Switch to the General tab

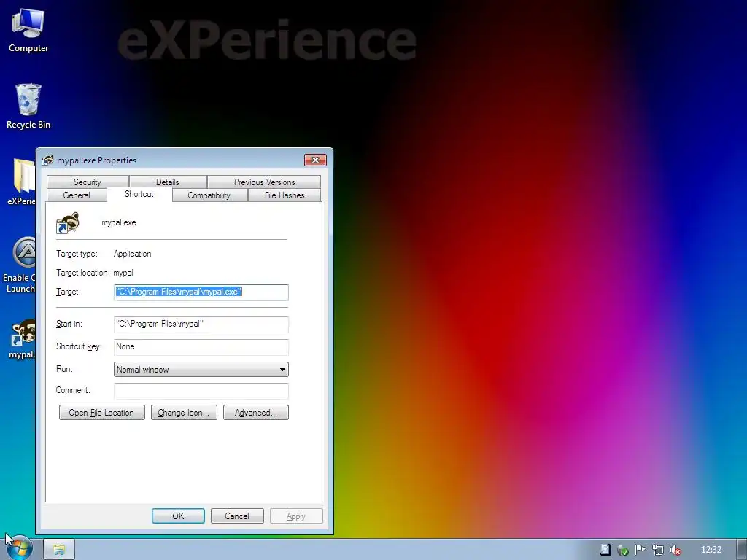76,195
